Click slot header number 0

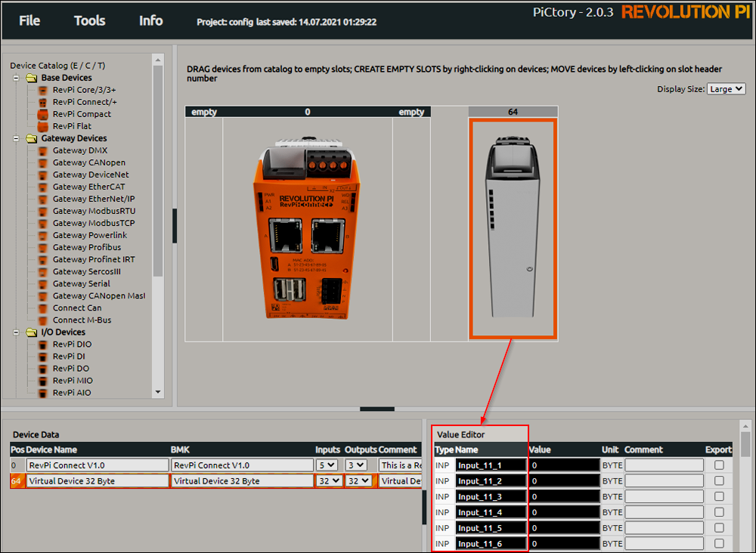(308, 112)
